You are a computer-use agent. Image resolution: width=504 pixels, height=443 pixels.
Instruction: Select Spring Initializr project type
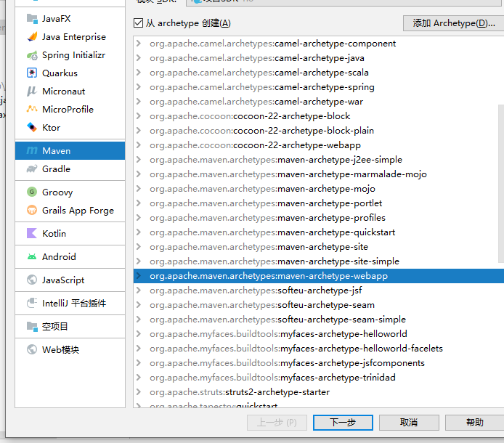pyautogui.click(x=70, y=55)
